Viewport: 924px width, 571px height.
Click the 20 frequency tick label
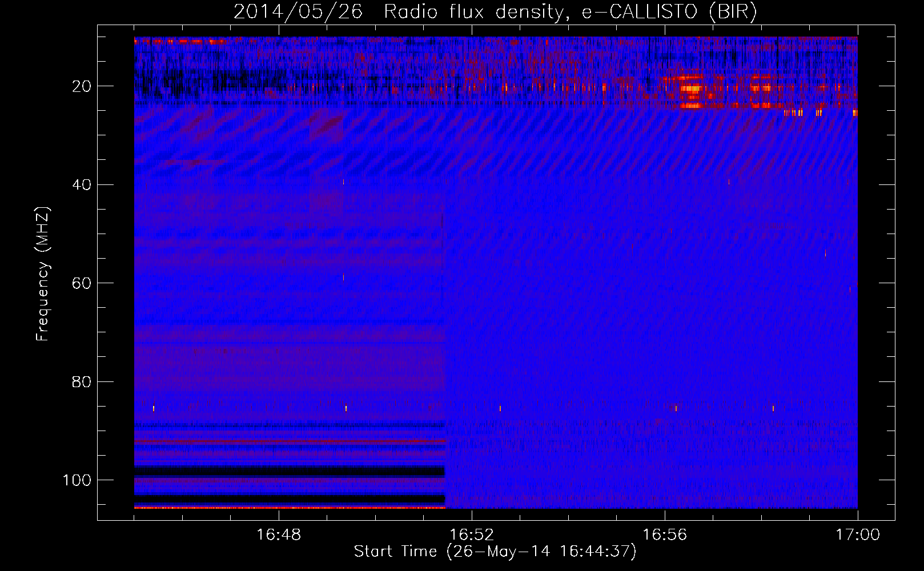click(x=82, y=86)
